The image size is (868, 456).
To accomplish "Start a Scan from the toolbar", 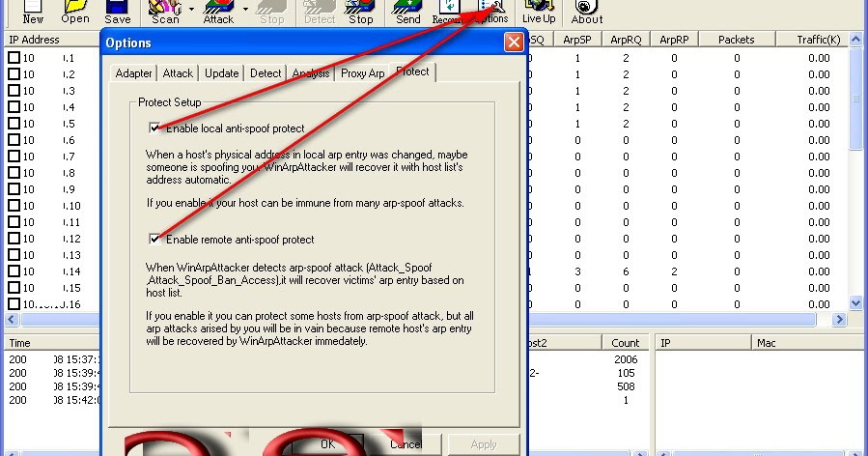I will pyautogui.click(x=165, y=13).
